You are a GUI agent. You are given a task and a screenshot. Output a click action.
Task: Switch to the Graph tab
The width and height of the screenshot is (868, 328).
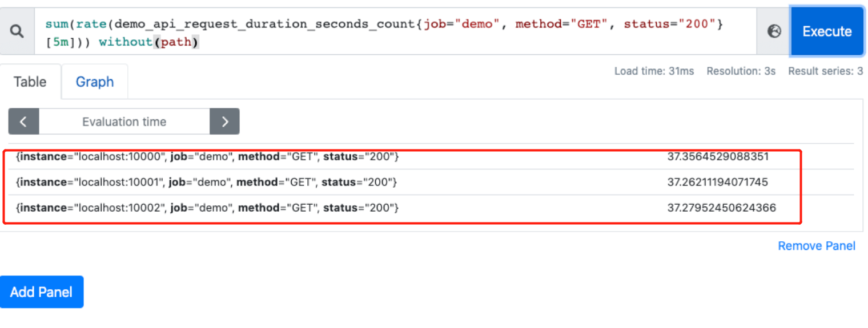[95, 82]
